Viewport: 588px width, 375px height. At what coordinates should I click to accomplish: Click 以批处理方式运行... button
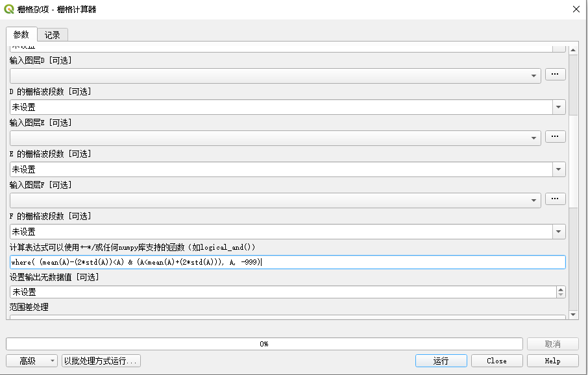101,361
